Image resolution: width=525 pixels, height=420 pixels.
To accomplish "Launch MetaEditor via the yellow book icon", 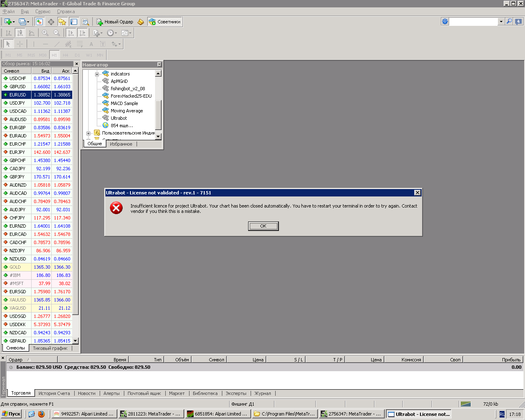I will point(141,22).
